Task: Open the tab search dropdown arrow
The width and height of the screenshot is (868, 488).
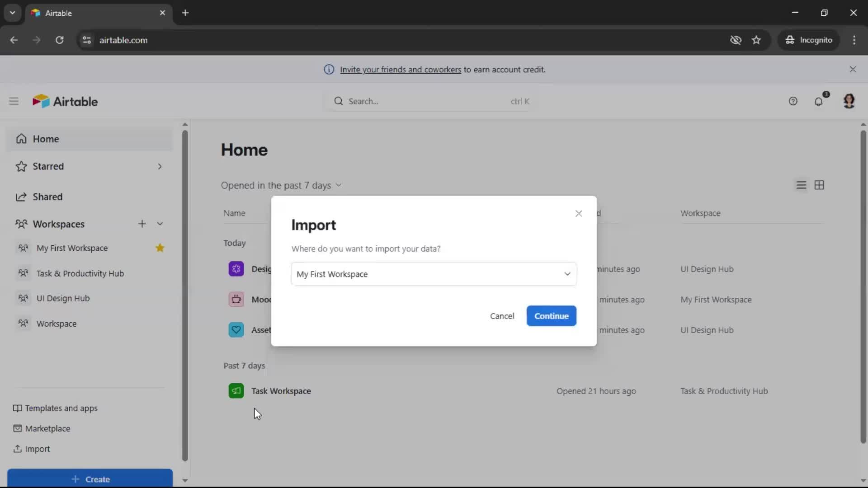Action: 13,13
